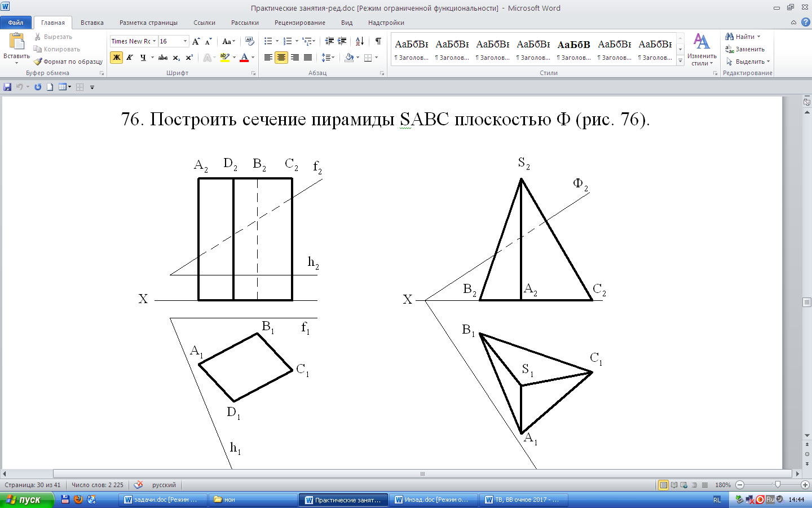Open the Вставка ribbon tab
Screen dimensions: 812x508
tap(92, 23)
